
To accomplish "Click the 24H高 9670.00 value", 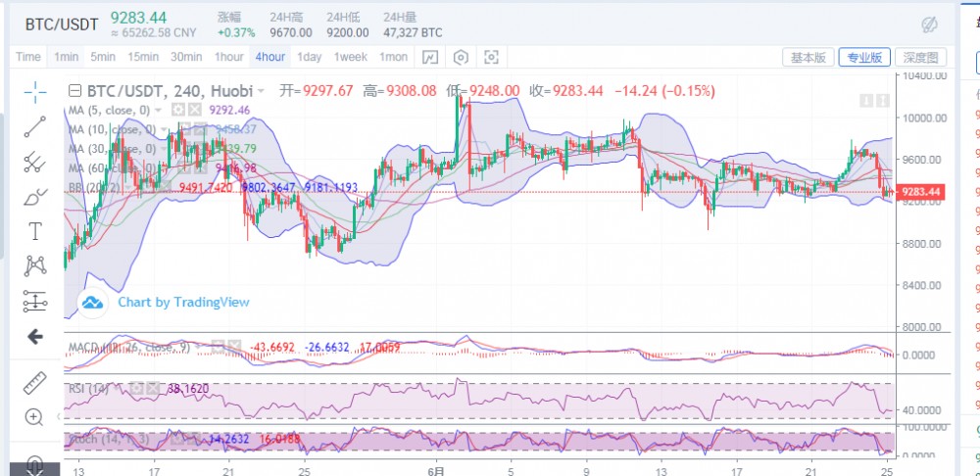I will tap(291, 33).
